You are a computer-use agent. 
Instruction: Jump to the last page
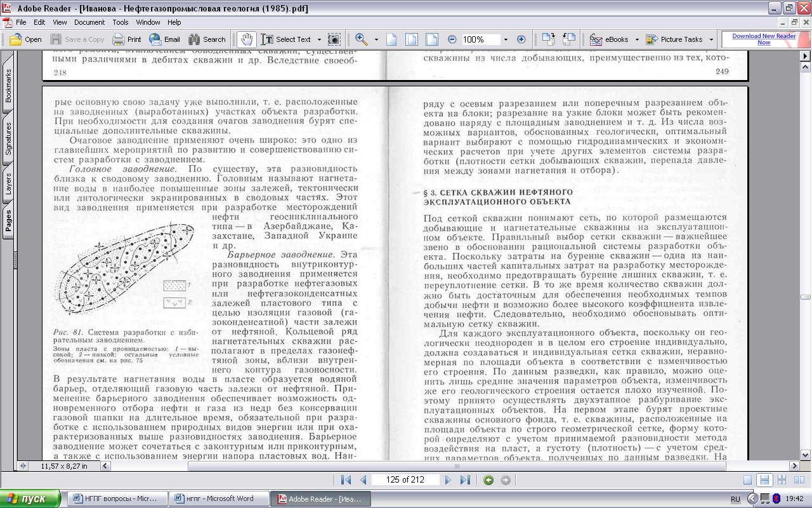[x=465, y=480]
